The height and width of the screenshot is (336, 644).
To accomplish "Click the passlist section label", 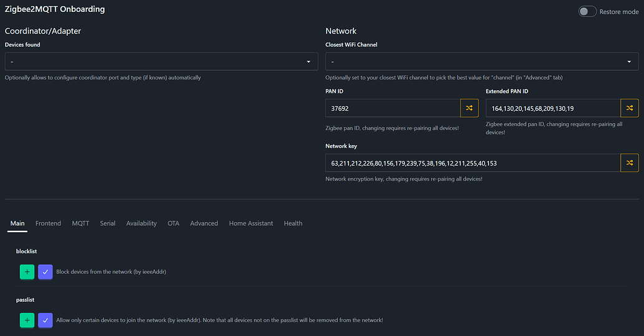I will (x=25, y=300).
